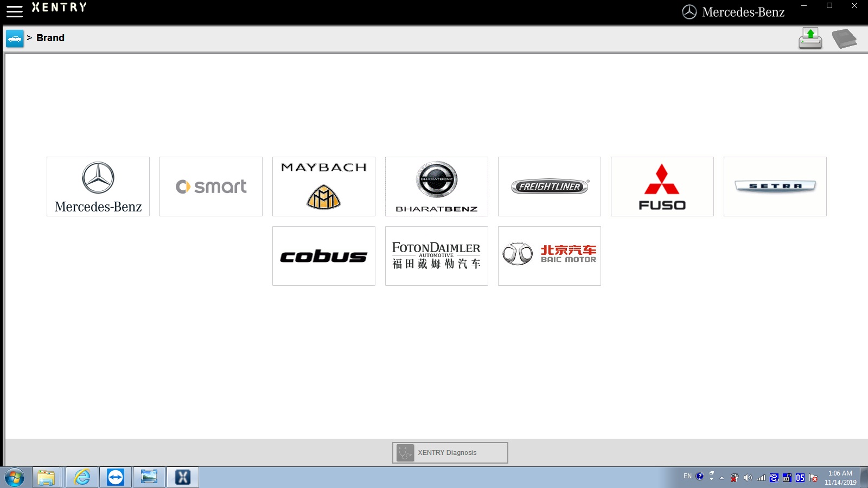The width and height of the screenshot is (868, 488).
Task: Launch Internet Explorer from the taskbar
Action: tap(82, 478)
